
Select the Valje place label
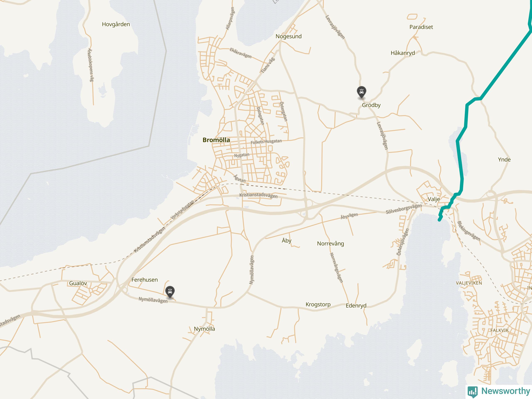(x=434, y=199)
